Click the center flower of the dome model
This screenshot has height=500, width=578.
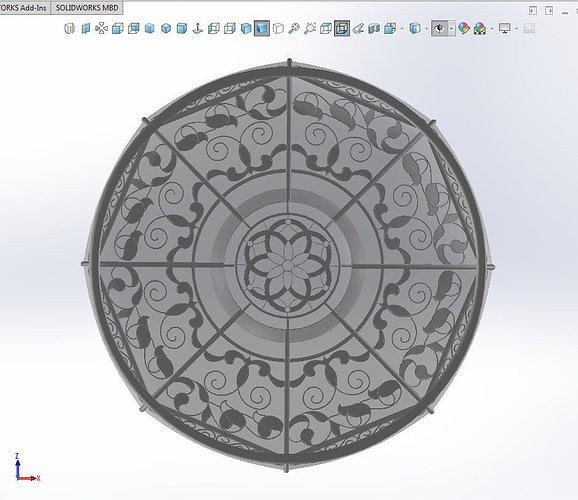coord(288,265)
